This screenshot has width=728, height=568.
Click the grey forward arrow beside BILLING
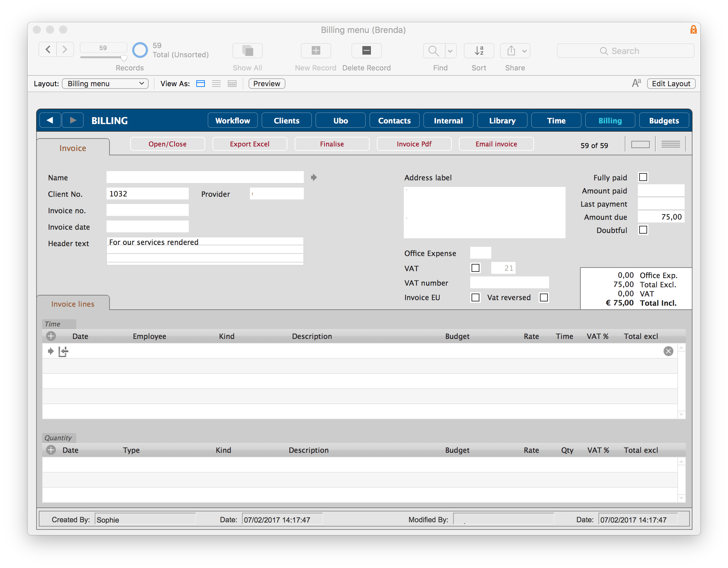click(x=73, y=120)
